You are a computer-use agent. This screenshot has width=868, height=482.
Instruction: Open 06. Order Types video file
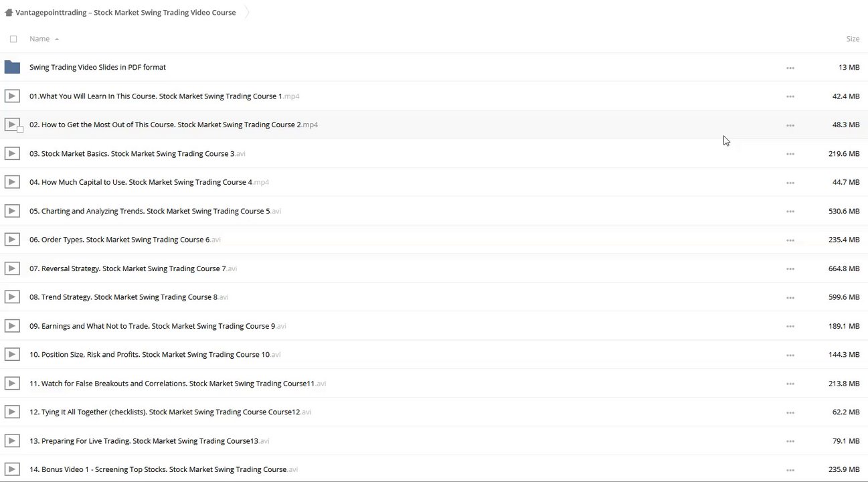[125, 240]
